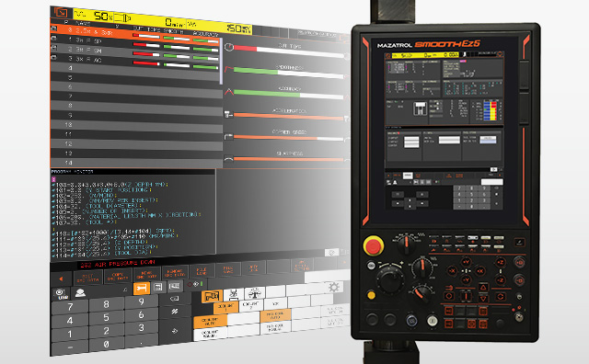Click the enter arrow key on keypad
Image resolution: width=589 pixels, height=364 pixels.
point(175,331)
